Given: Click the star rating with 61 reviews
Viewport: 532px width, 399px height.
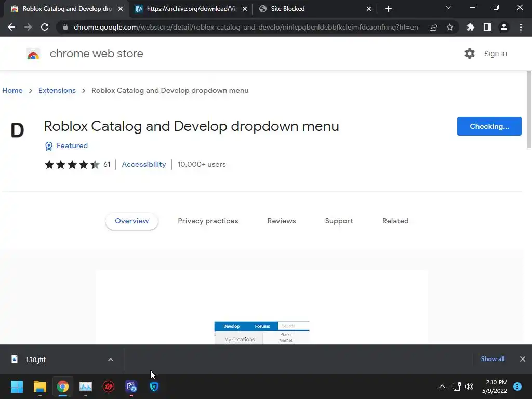Looking at the screenshot, I should point(77,165).
